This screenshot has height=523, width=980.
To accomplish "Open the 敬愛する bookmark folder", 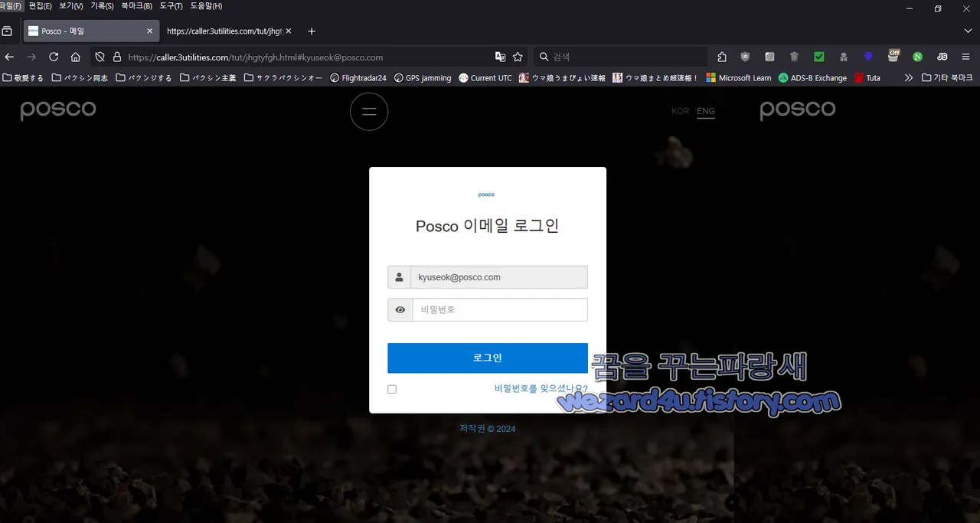I will [x=23, y=77].
